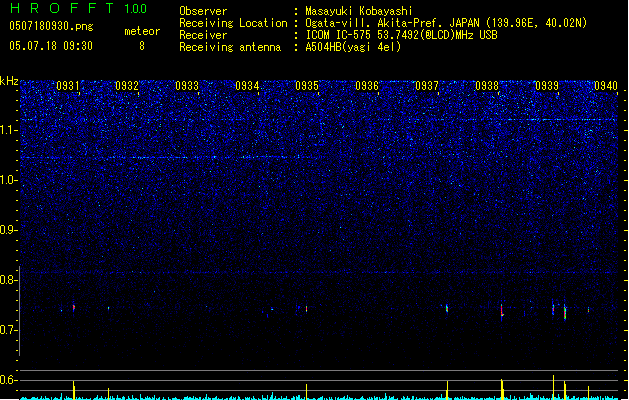The width and height of the screenshot is (629, 400).
Task: Click the 0.8 kHz axis label
Action: point(8,280)
